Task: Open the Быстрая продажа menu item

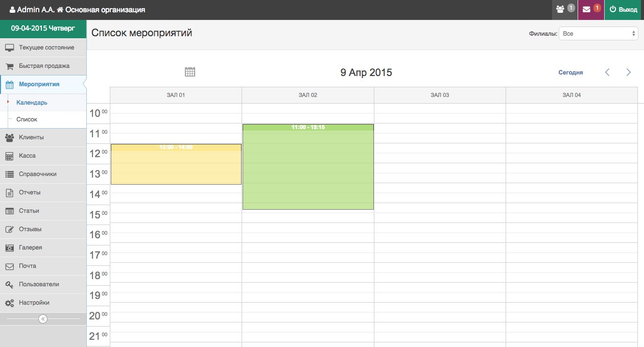Action: [x=44, y=66]
